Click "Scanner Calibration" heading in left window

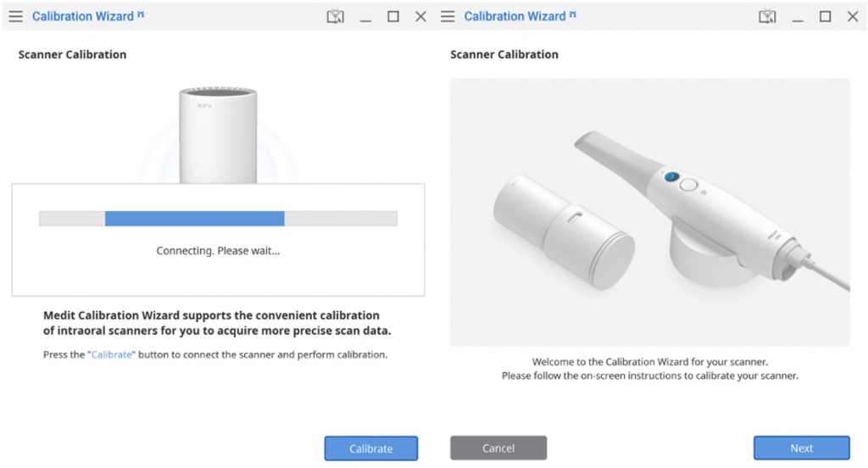[73, 54]
